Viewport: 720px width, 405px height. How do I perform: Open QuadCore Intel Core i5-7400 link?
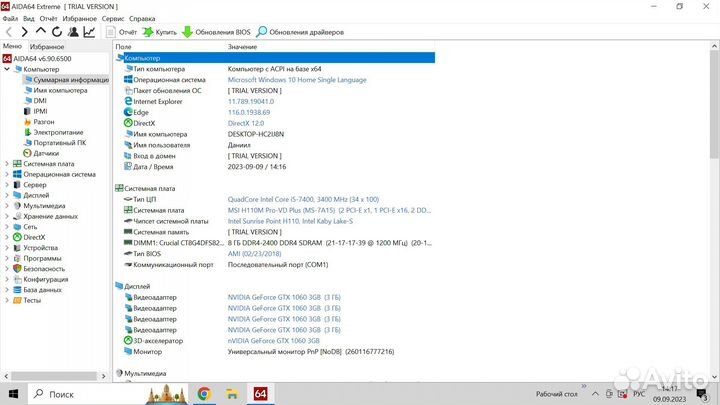[303, 199]
